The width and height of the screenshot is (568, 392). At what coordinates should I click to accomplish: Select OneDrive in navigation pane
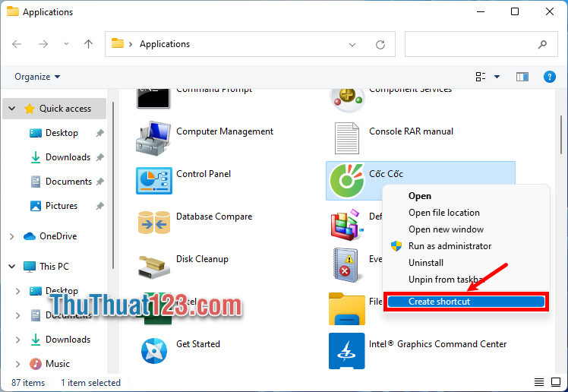click(x=58, y=236)
